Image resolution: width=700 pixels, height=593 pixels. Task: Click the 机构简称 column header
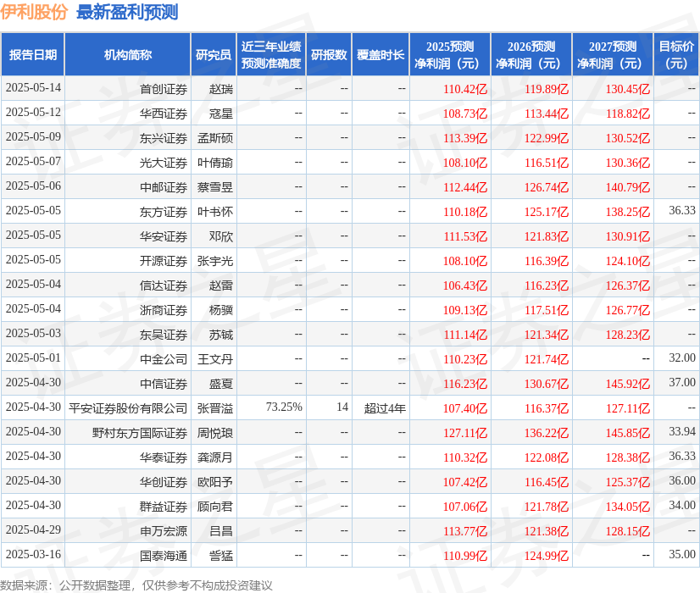[x=128, y=54]
